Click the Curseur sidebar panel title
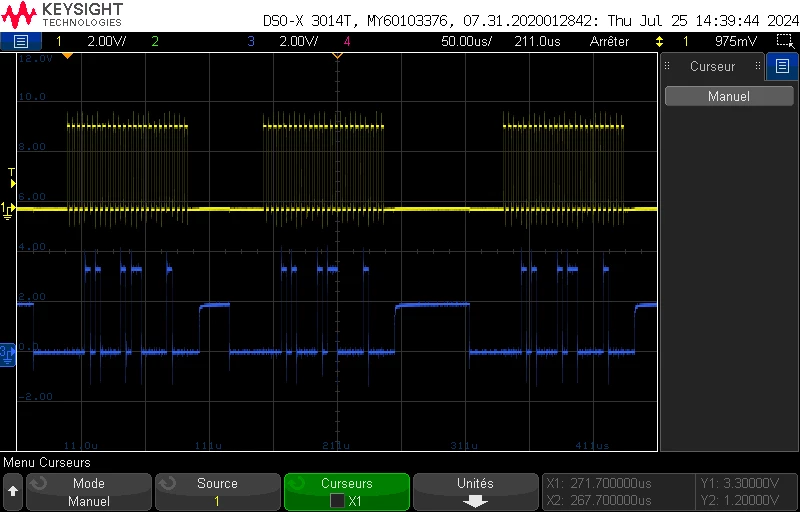This screenshot has height=512, width=800. point(712,66)
